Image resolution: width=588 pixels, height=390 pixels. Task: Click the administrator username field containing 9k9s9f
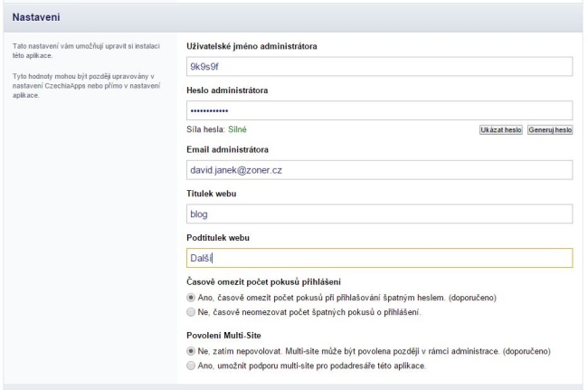(380, 67)
